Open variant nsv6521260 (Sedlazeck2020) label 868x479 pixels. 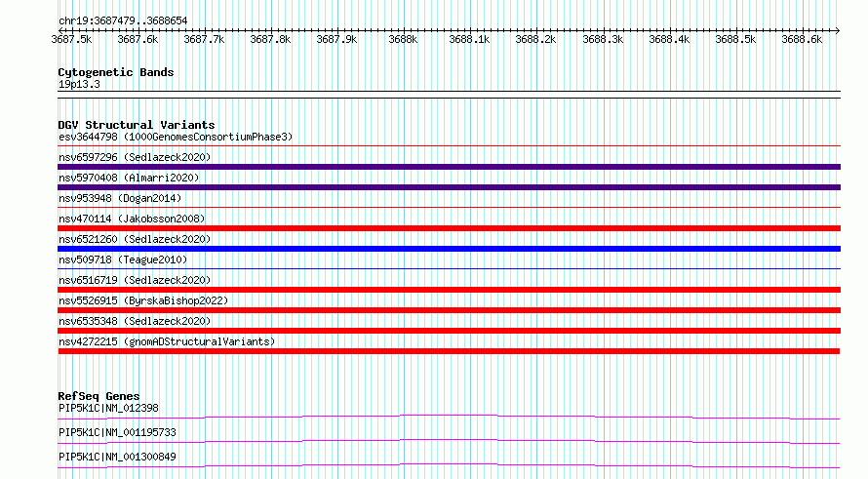click(x=135, y=239)
